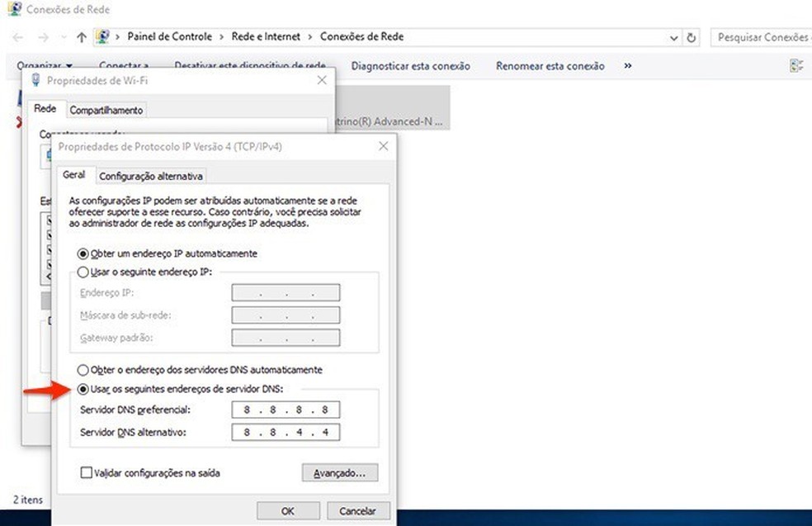812x526 pixels.
Task: Click the Network Connections icon in the address bar
Action: click(103, 36)
